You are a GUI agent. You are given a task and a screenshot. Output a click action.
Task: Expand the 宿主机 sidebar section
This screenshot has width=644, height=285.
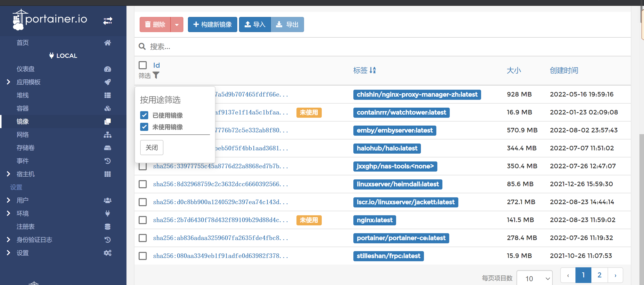tap(8, 174)
